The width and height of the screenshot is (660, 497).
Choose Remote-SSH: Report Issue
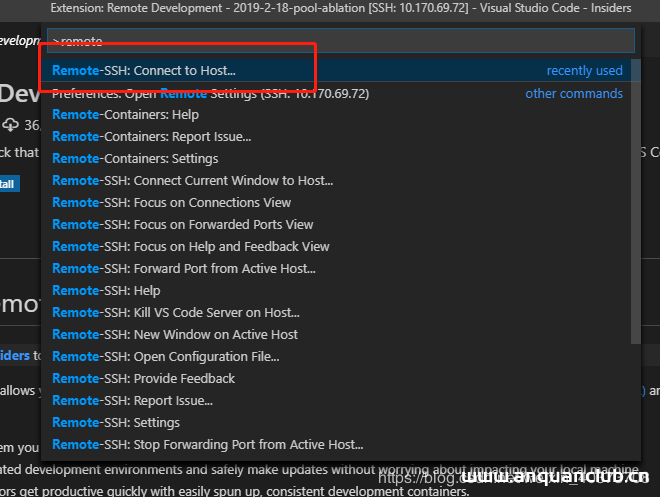coord(336,400)
